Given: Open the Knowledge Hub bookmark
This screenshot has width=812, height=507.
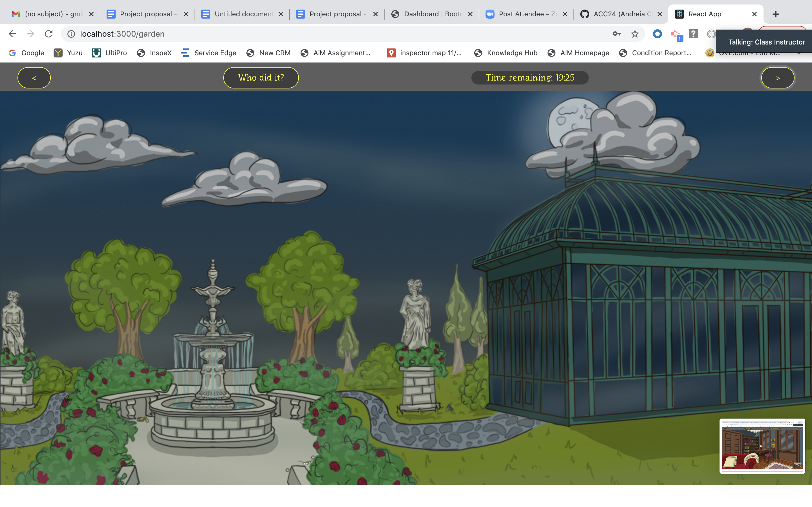Looking at the screenshot, I should pos(506,53).
